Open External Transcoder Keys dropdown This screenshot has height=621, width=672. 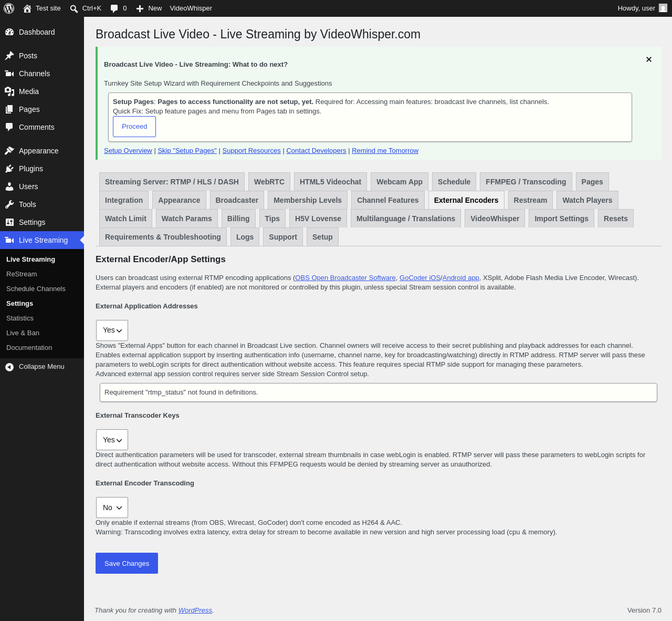pos(112,440)
